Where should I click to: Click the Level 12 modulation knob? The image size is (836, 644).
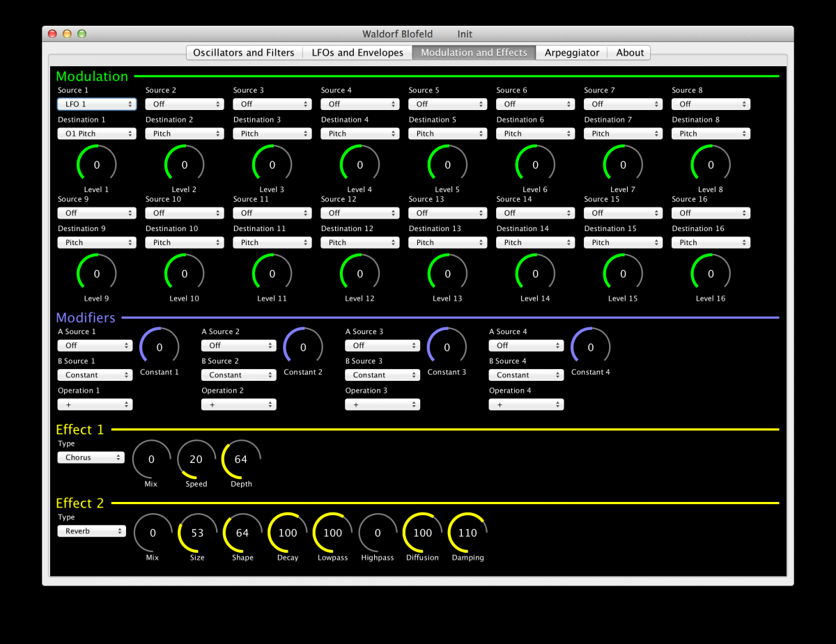[360, 274]
